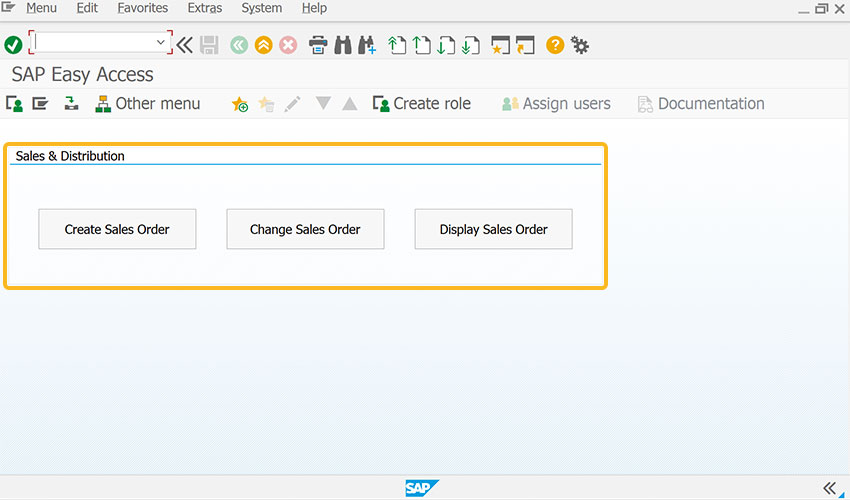
Task: Click the SAP Menu icon
Action: (40, 103)
